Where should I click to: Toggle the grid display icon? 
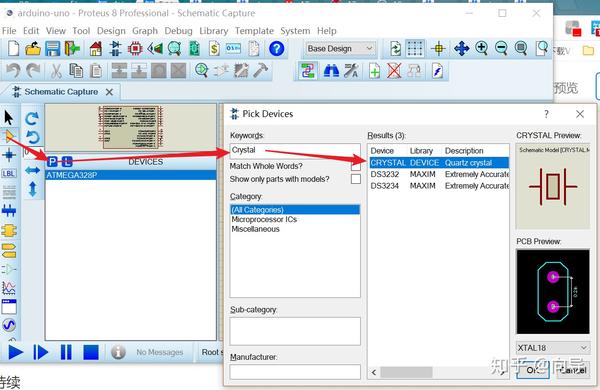tap(415, 49)
